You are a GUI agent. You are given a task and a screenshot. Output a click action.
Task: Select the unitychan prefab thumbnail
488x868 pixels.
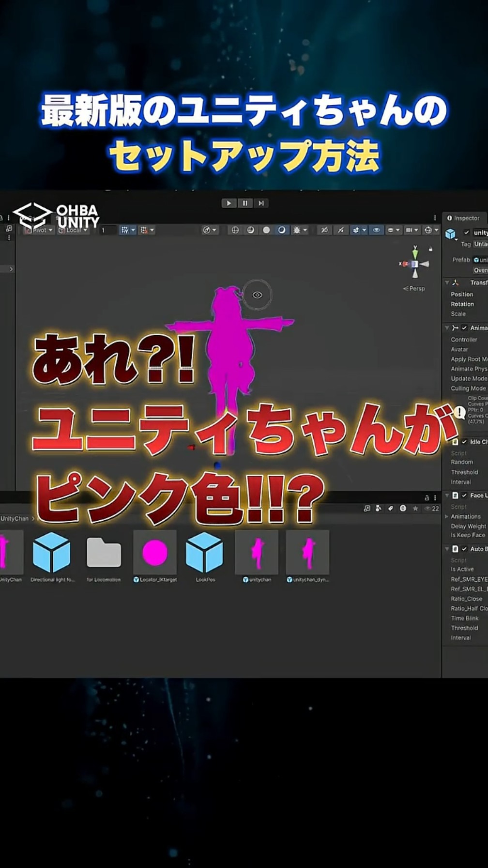coord(257,556)
